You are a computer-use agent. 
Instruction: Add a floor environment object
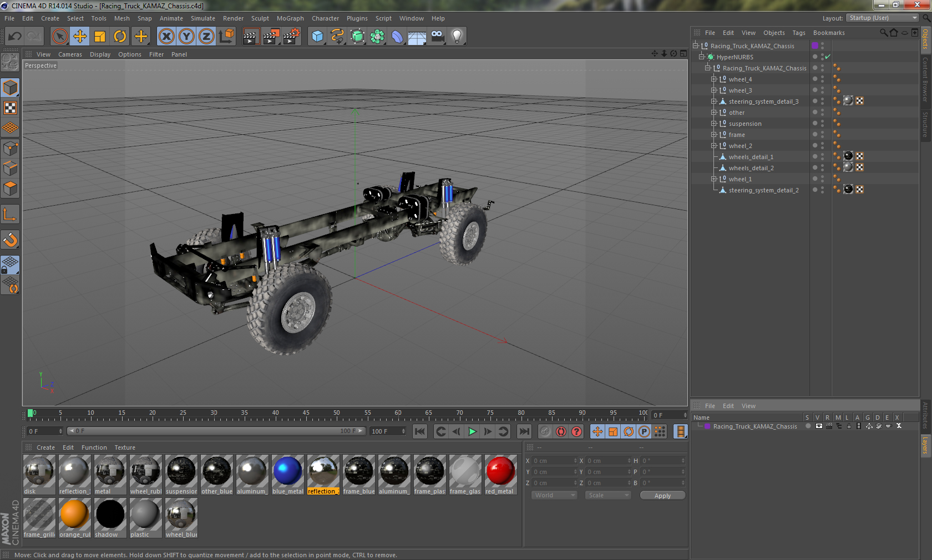(417, 37)
